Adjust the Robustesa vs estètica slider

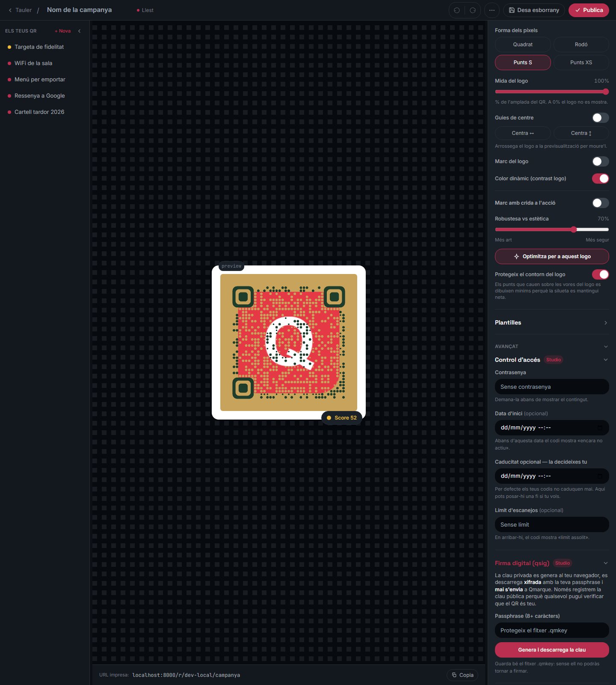click(552, 229)
